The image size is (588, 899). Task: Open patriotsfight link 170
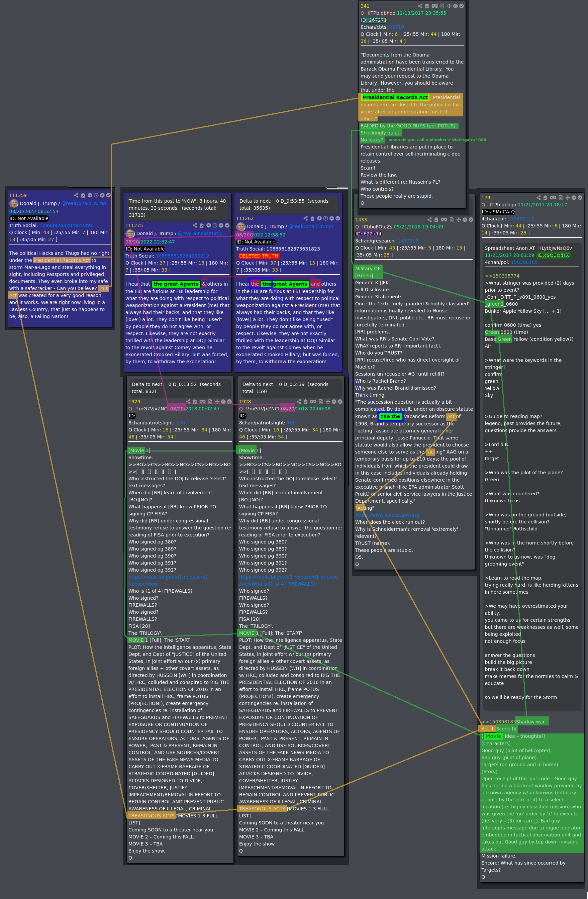(181, 423)
